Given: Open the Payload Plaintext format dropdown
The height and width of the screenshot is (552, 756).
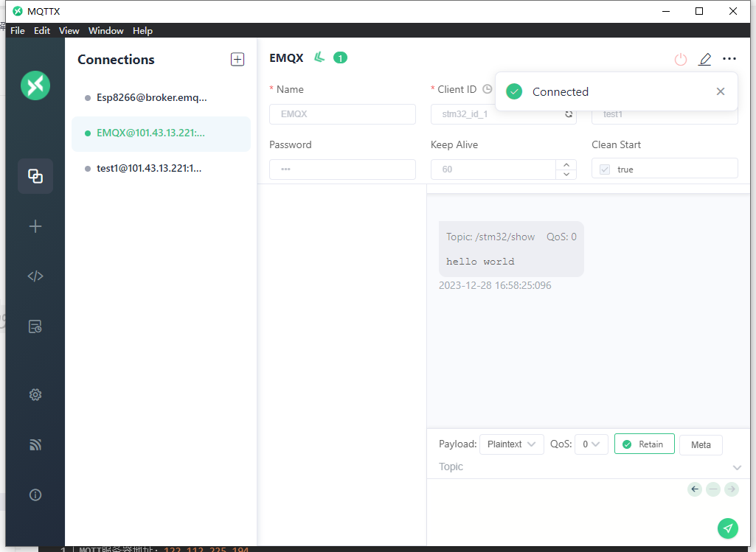Looking at the screenshot, I should (512, 444).
